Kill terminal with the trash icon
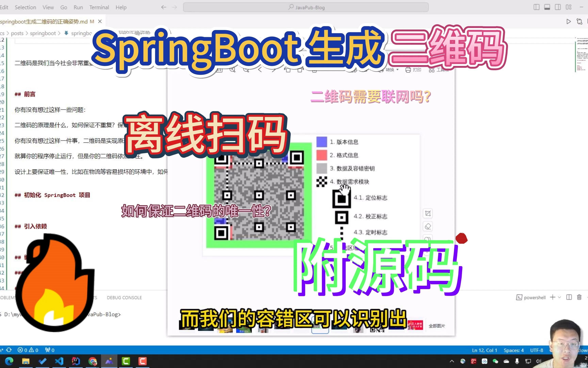The width and height of the screenshot is (588, 368). pos(579,297)
